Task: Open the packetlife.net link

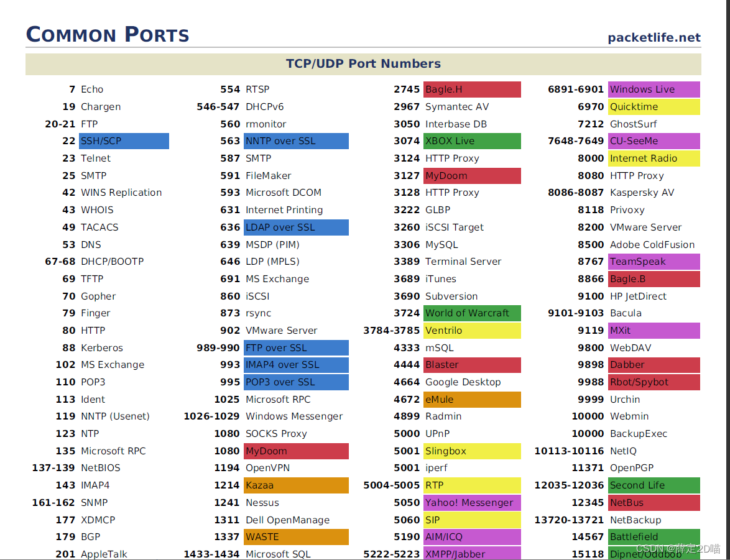Action: point(654,37)
